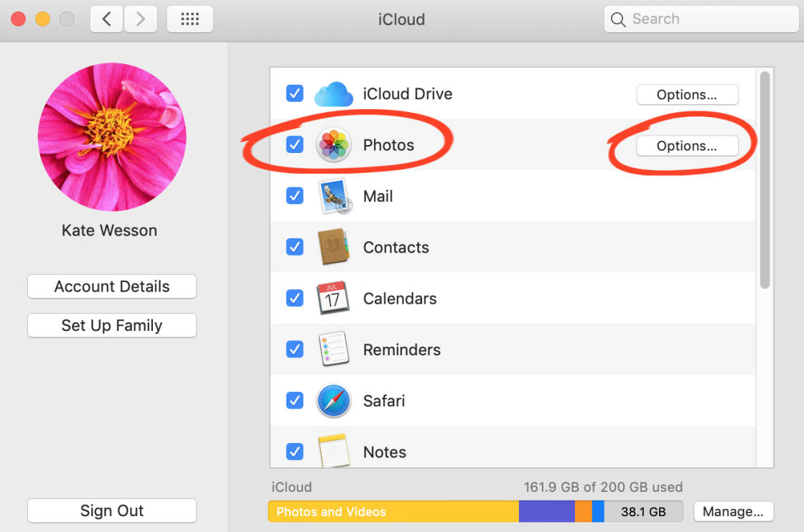Click the orange storage bar segment
804x532 pixels.
pyautogui.click(x=584, y=511)
